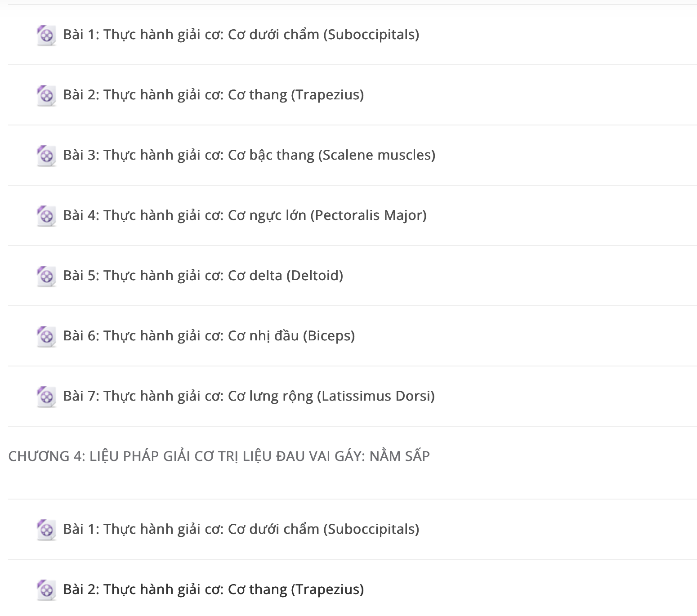Open Chương 4 Bài 2 Trapezius lesson
The image size is (697, 616).
pos(214,589)
